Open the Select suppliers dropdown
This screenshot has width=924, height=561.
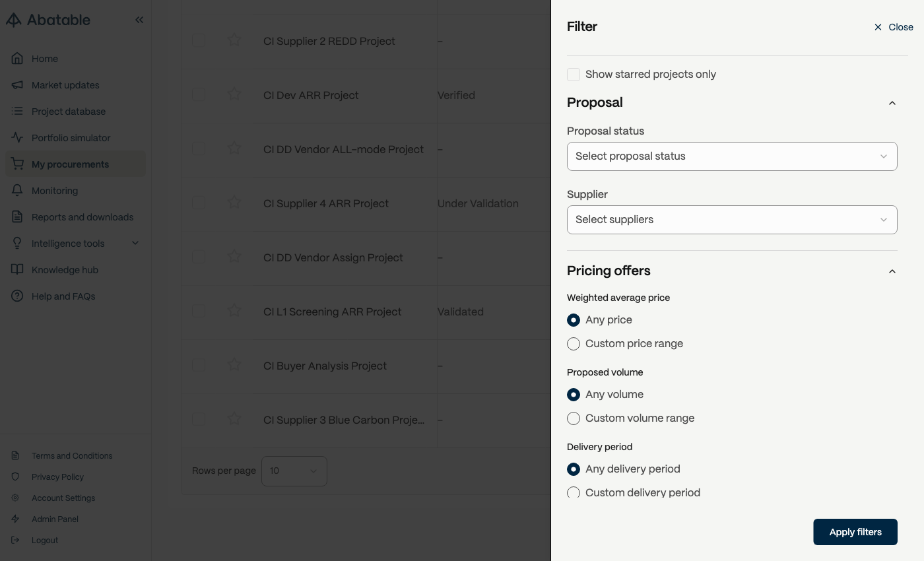point(732,220)
